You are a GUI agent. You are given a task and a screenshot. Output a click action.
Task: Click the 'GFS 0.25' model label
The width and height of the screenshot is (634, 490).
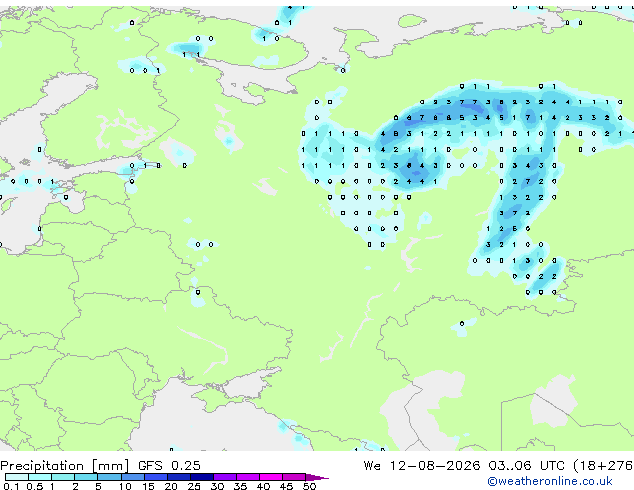(169, 466)
